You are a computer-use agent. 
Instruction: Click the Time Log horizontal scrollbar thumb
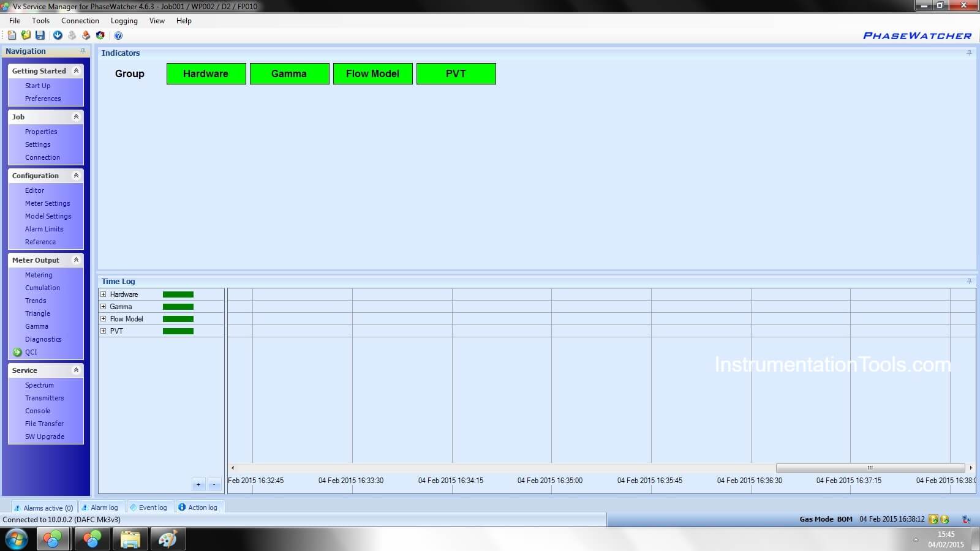click(870, 468)
